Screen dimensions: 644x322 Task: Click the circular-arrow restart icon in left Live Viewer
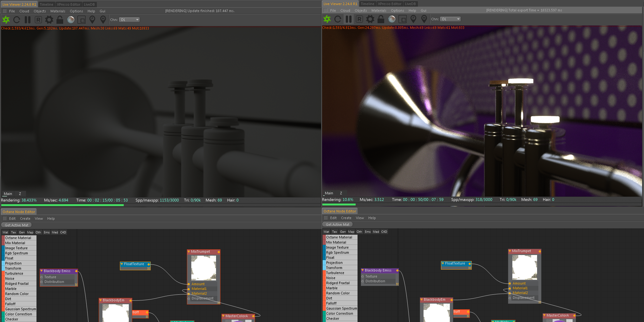pyautogui.click(x=17, y=20)
